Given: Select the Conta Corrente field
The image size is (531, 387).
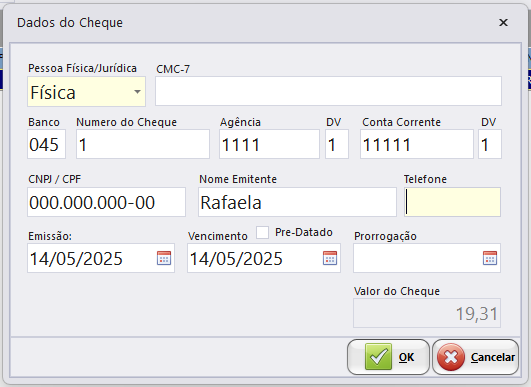Looking at the screenshot, I should (417, 144).
